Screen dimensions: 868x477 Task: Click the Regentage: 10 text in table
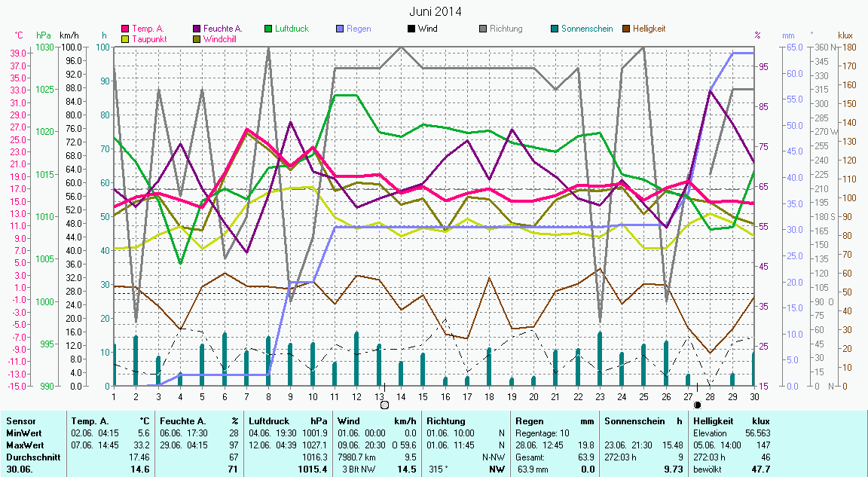point(543,433)
